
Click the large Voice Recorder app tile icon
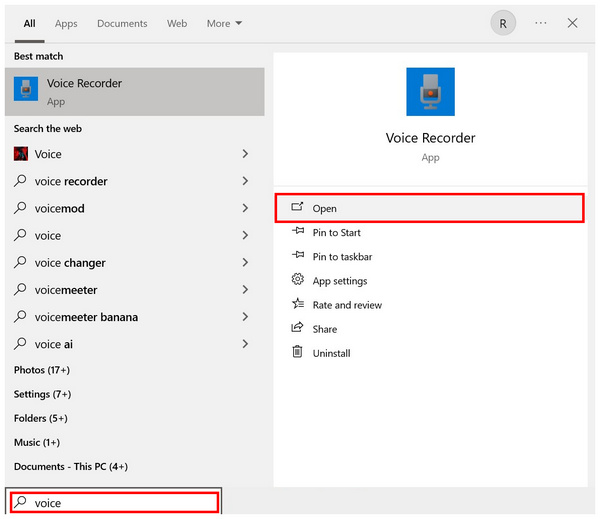point(430,92)
